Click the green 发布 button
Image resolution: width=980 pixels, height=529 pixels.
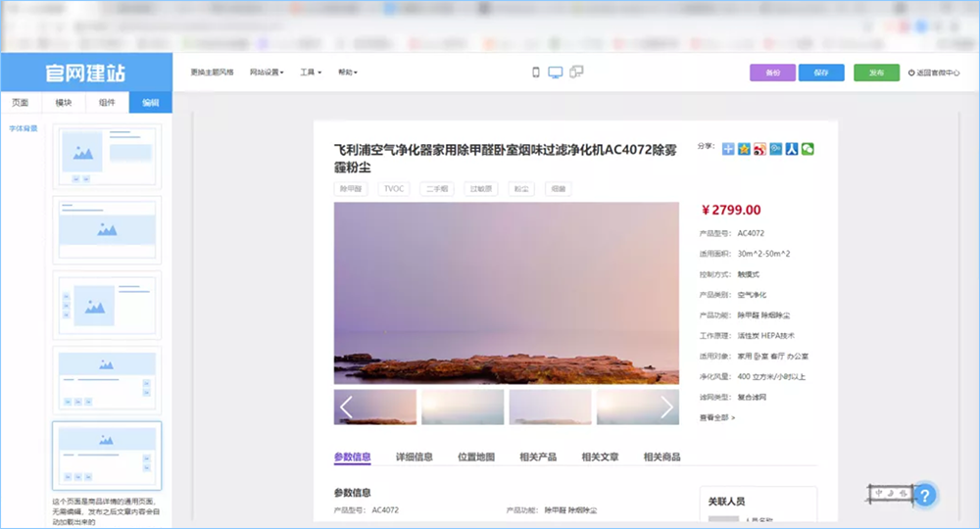pos(877,72)
